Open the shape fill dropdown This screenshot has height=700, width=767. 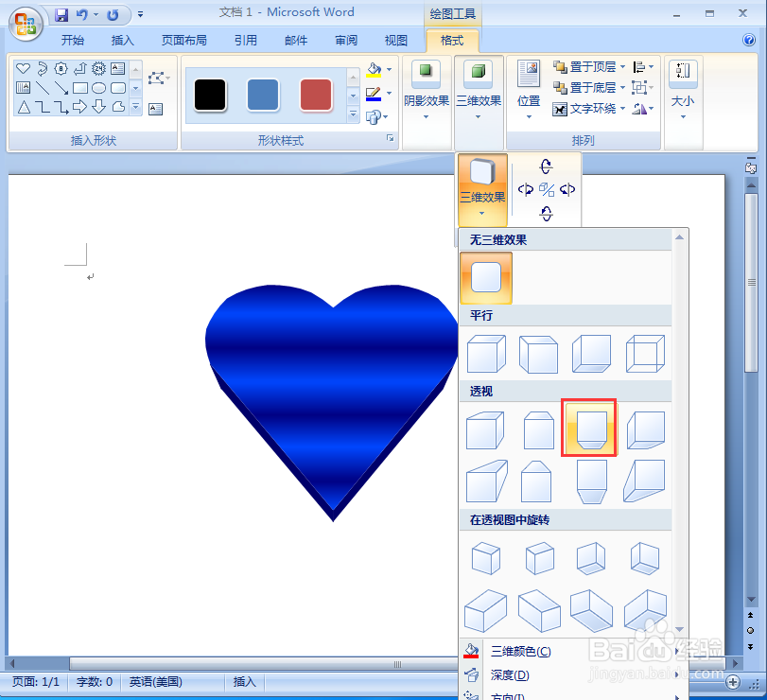(390, 69)
